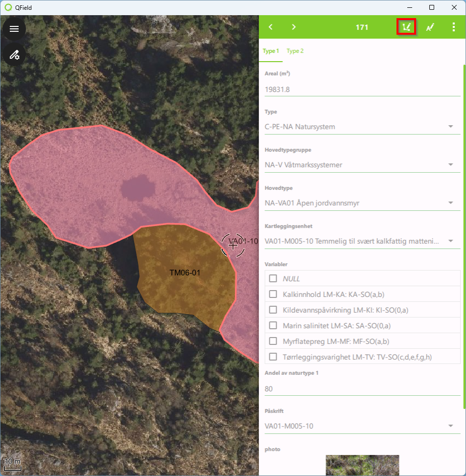Toggle Myrflatepreg LM-MF checkbox

click(273, 341)
